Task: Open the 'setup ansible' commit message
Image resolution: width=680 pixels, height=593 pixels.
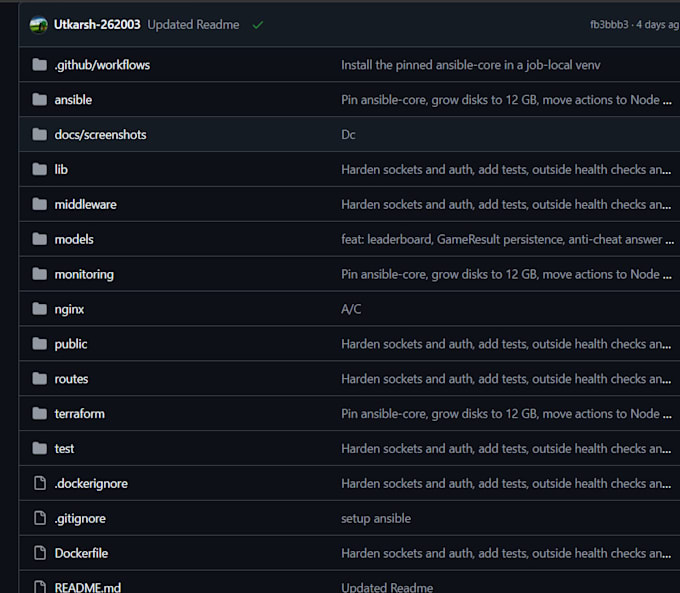Action: coord(376,518)
